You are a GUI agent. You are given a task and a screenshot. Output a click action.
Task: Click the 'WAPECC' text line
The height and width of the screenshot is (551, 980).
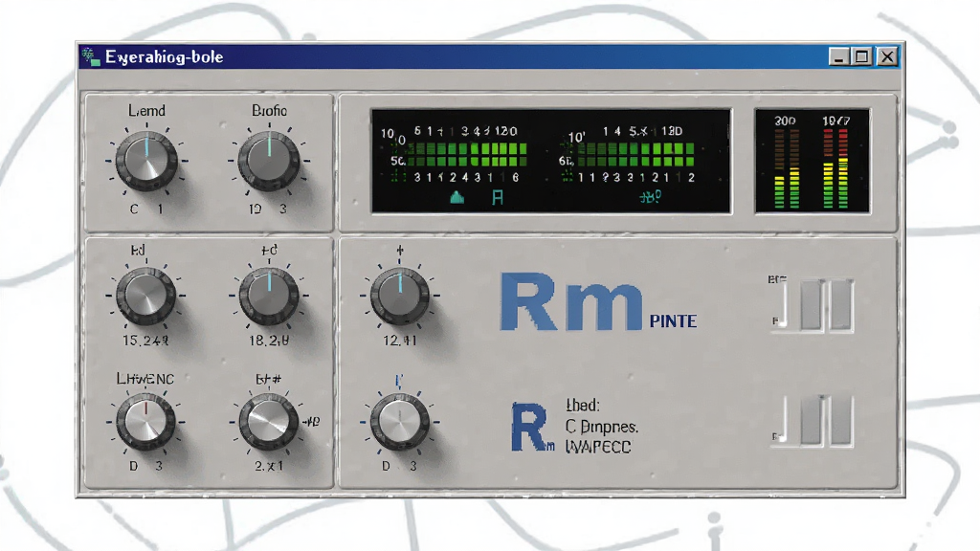click(598, 448)
